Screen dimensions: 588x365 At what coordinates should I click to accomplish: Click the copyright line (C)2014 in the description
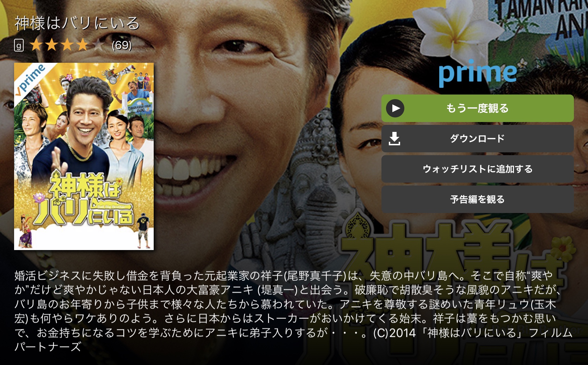pos(394,333)
